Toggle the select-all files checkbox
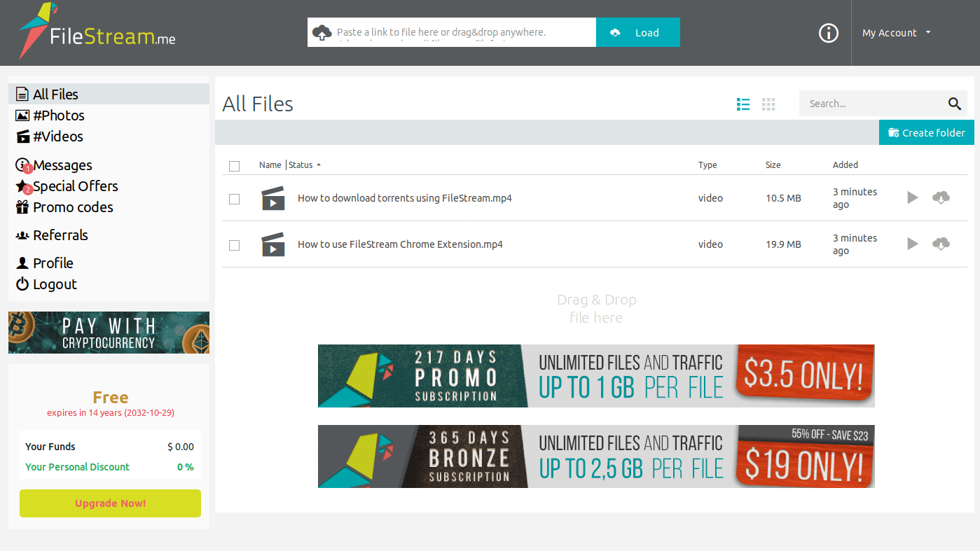This screenshot has width=980, height=551. tap(235, 166)
